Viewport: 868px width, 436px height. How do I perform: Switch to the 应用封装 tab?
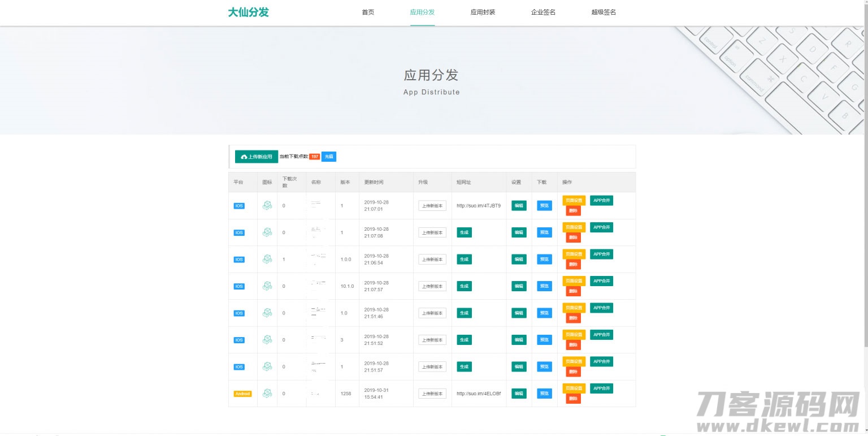coord(483,12)
